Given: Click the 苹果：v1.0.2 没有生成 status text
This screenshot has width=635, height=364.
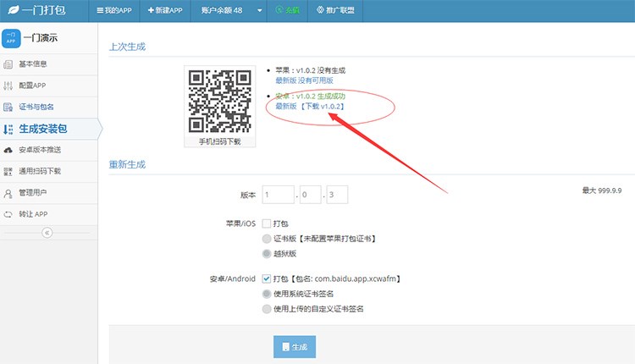Looking at the screenshot, I should 310,70.
